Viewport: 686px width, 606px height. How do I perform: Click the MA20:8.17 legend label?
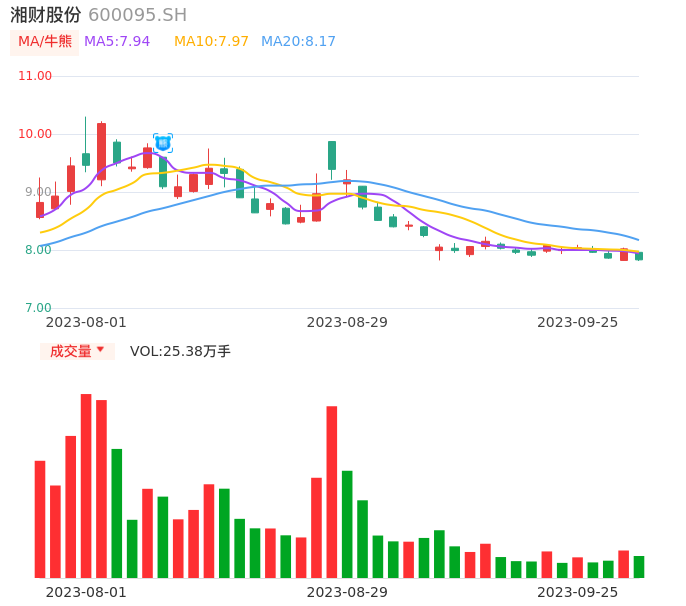click(x=298, y=42)
